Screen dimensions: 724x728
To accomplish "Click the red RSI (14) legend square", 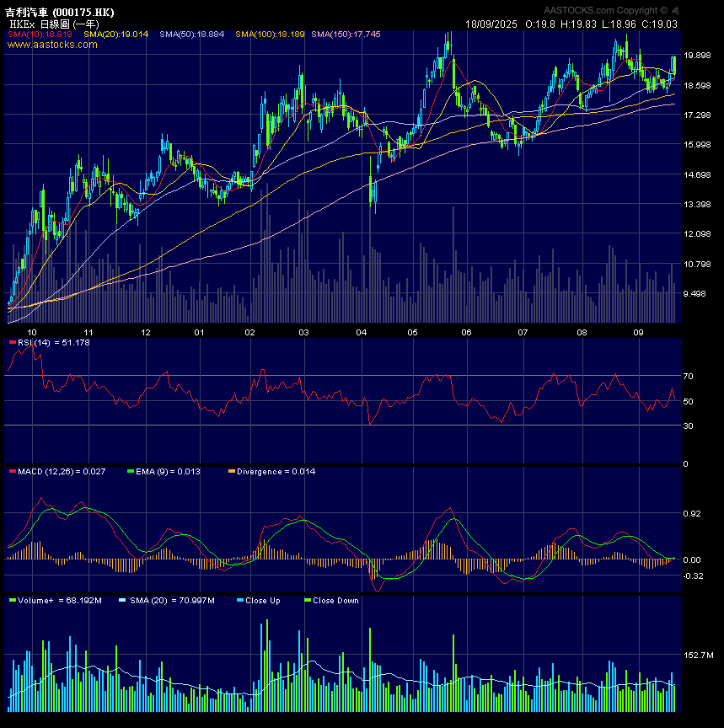I will 13,342.
